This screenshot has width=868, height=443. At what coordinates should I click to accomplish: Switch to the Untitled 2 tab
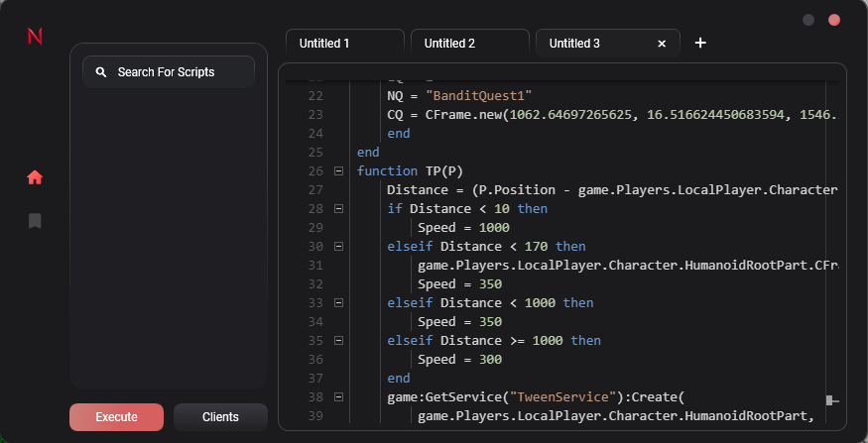point(470,44)
